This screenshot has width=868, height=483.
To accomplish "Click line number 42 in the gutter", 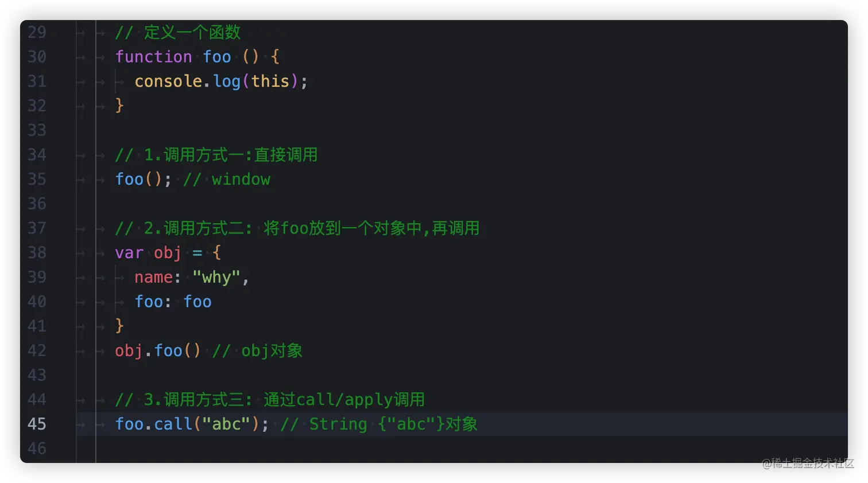I will (37, 350).
